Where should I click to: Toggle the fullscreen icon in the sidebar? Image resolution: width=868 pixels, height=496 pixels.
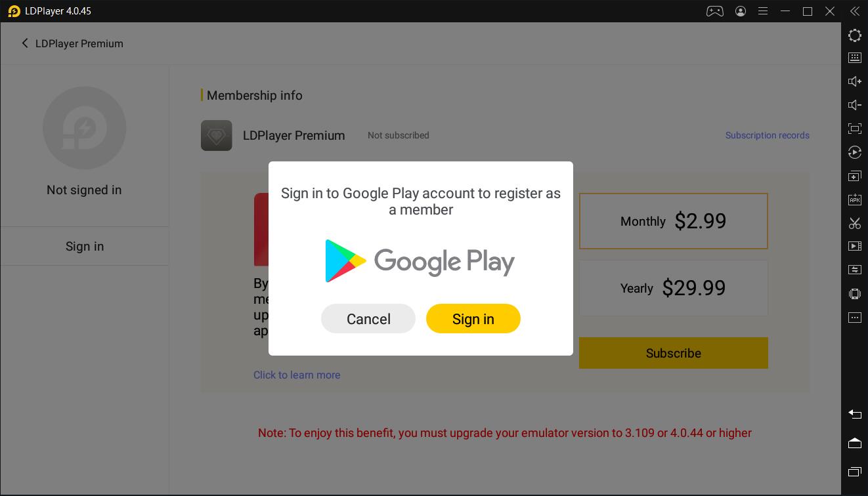(854, 129)
